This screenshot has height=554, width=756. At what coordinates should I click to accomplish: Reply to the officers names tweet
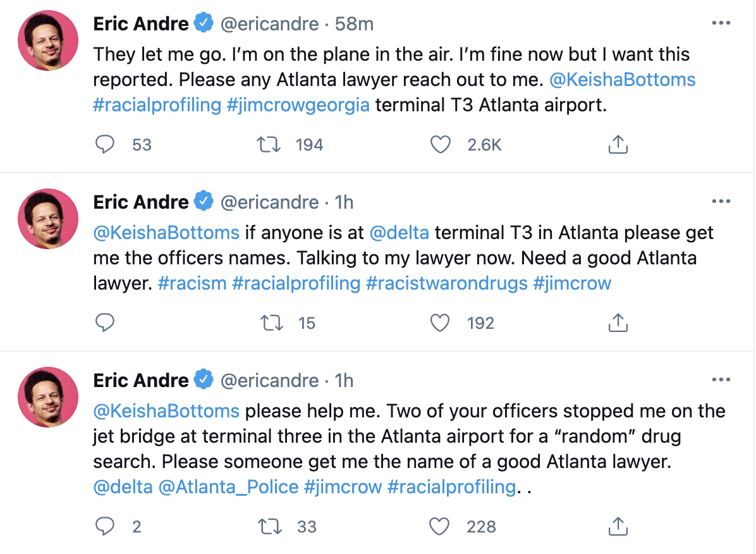pos(104,323)
